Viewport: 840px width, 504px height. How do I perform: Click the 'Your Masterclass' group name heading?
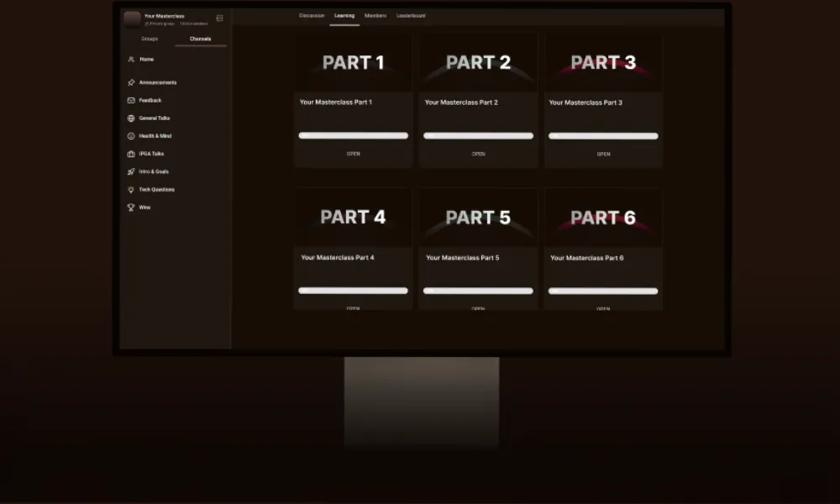click(165, 16)
